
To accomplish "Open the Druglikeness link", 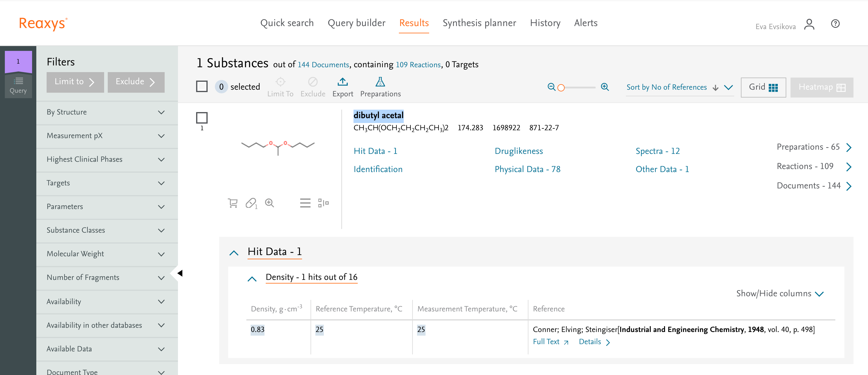I will pos(518,151).
